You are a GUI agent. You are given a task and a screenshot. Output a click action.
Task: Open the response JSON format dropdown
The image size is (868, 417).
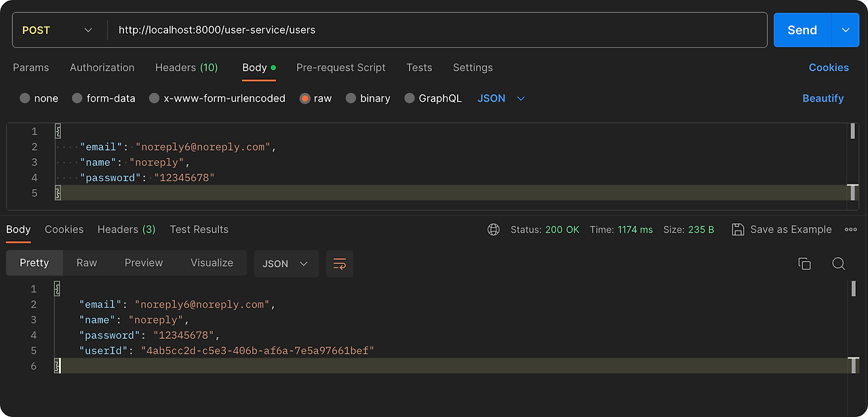[x=285, y=264]
